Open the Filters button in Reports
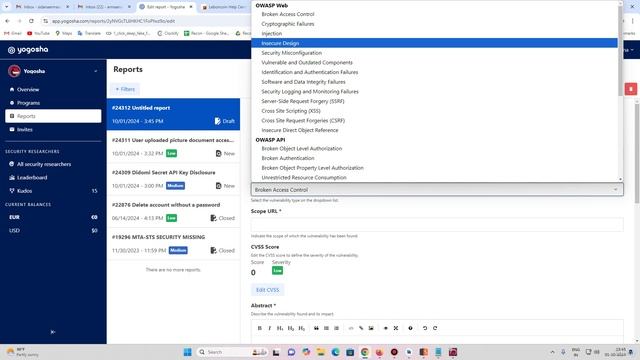640x360 pixels. point(125,89)
